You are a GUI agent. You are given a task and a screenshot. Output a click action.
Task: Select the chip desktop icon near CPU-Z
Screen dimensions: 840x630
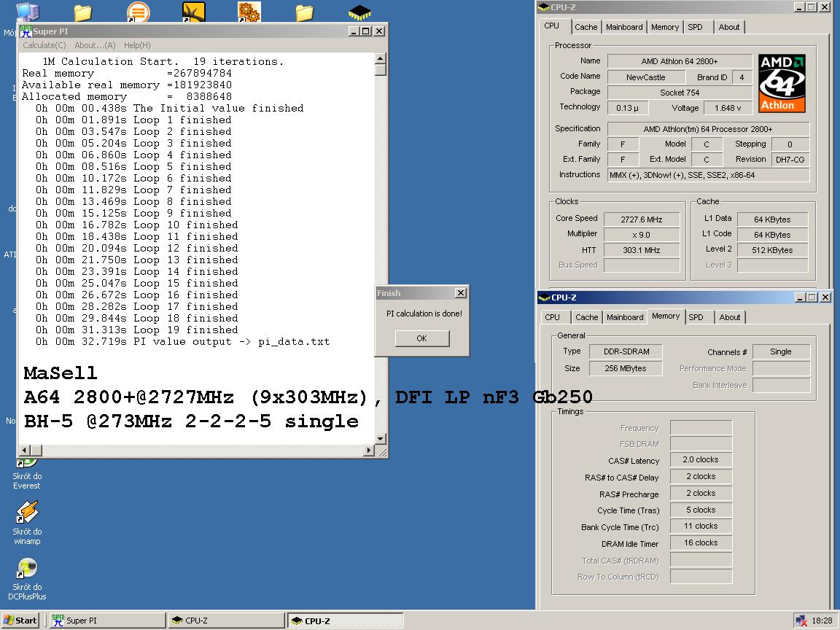click(359, 12)
